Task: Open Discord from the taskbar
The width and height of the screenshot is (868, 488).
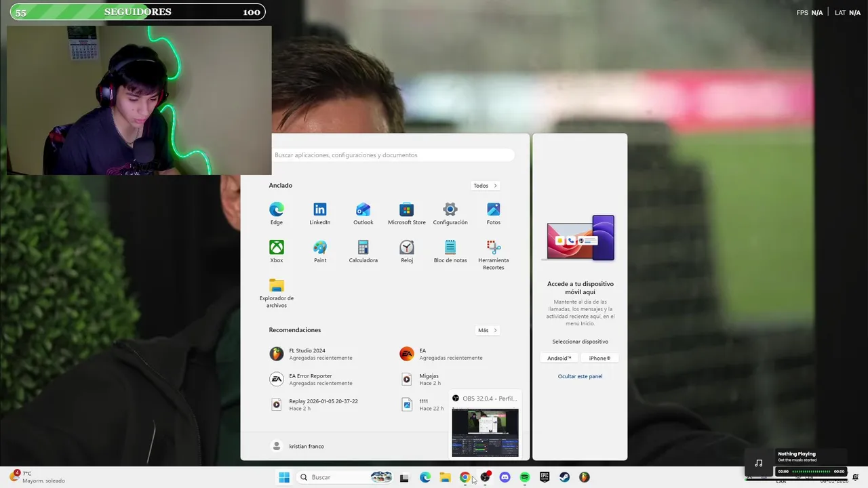Action: coord(505,477)
